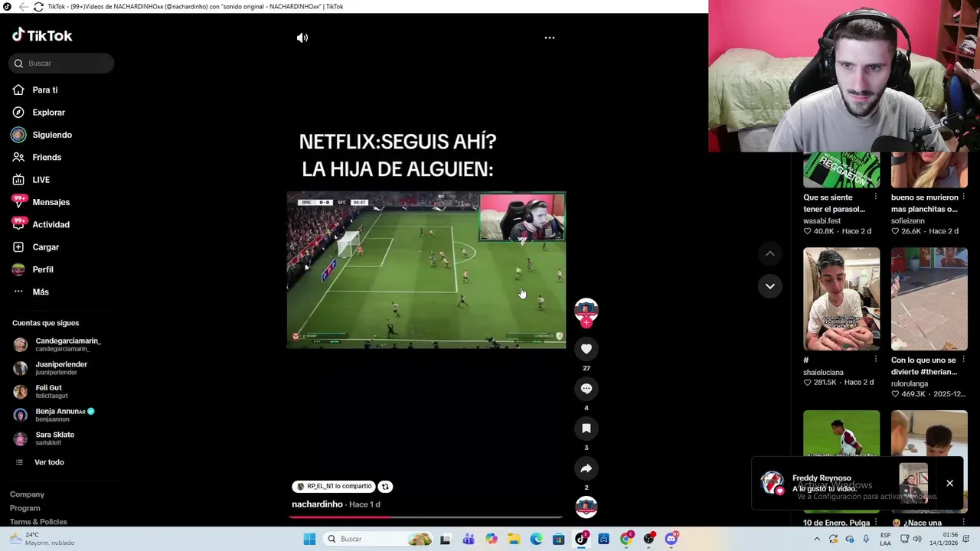Image resolution: width=980 pixels, height=551 pixels.
Task: Open Copilot from the taskbar
Action: [492, 539]
